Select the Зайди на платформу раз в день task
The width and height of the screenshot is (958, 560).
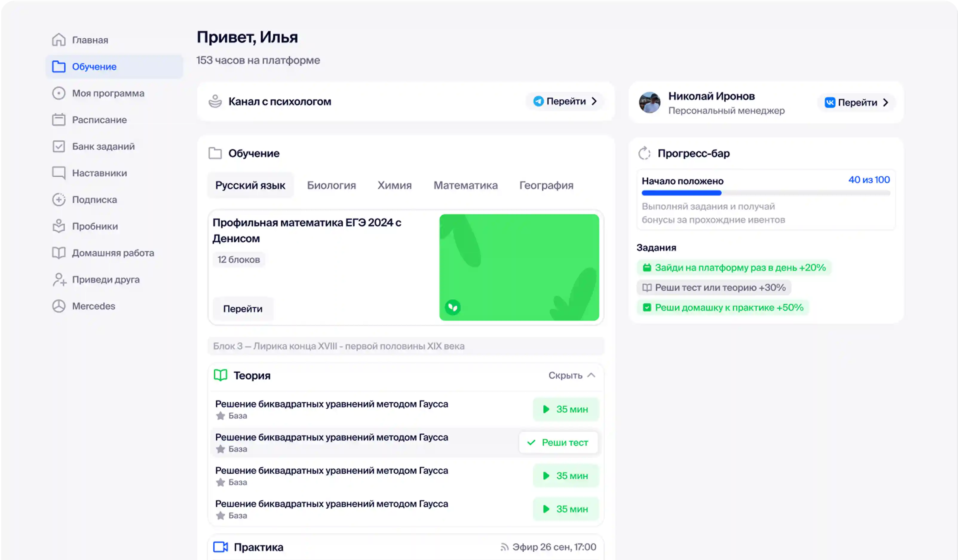pos(734,267)
